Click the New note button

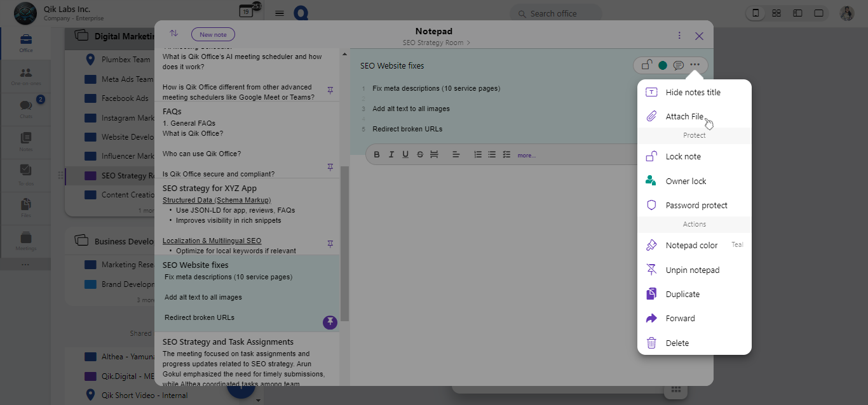coord(213,35)
